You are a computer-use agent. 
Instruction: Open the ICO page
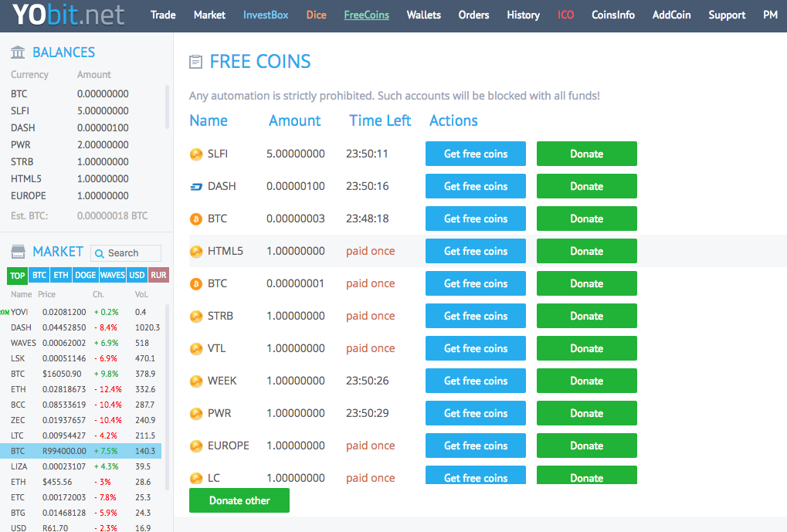point(565,15)
